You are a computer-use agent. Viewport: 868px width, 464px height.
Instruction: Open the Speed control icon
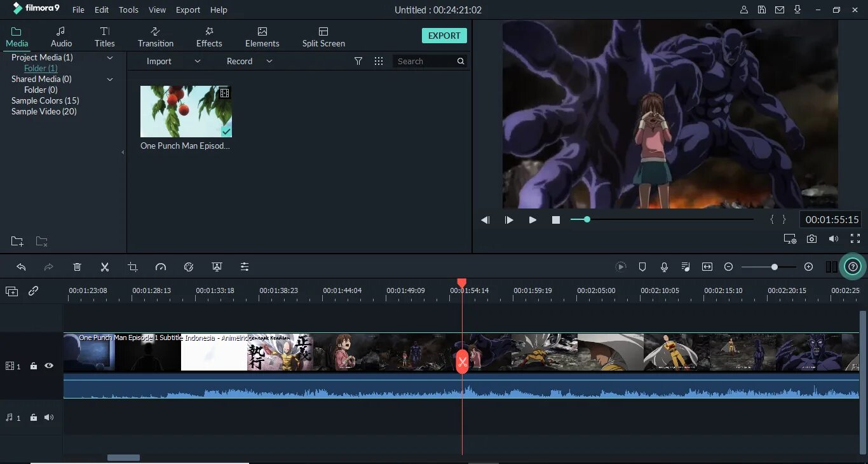(x=161, y=267)
